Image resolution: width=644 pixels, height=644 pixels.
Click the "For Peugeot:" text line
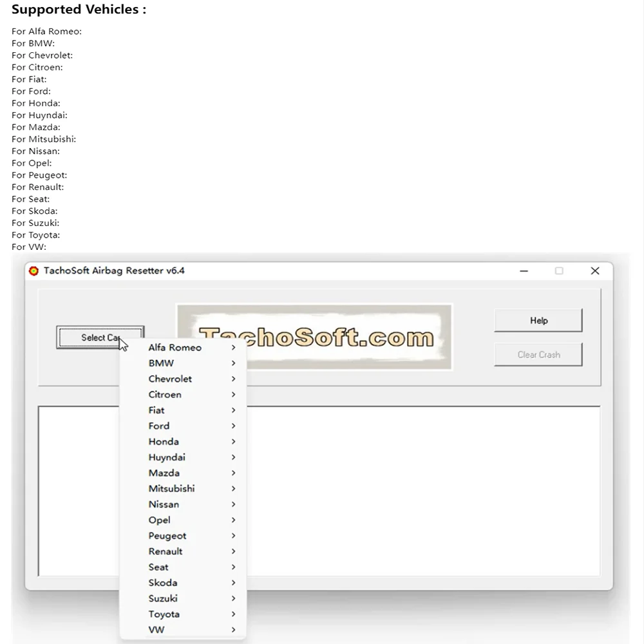(39, 175)
